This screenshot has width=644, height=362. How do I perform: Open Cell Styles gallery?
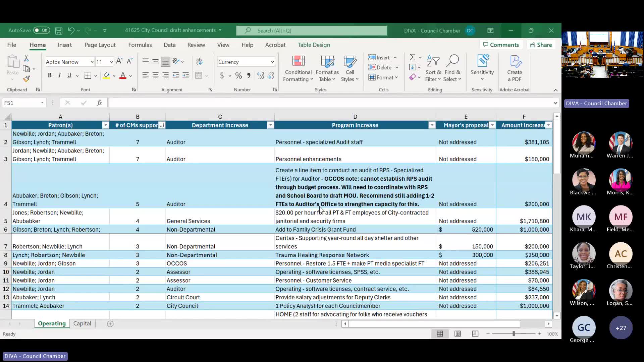point(350,69)
